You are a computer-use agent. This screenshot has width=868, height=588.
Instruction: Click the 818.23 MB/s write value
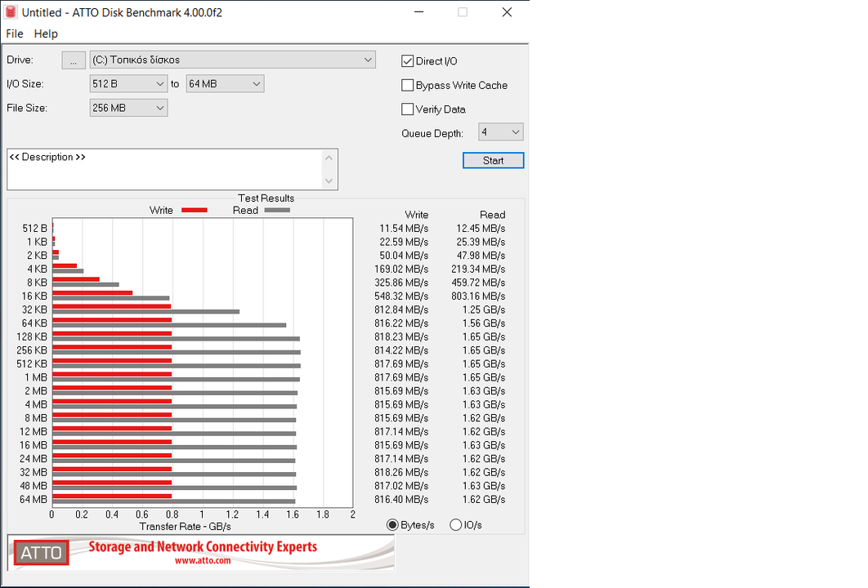click(x=401, y=336)
